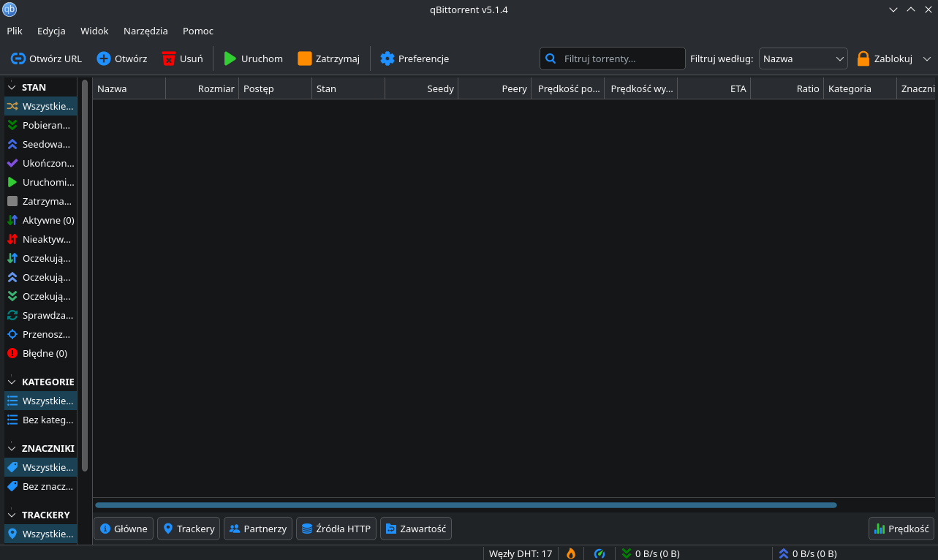Click the orange Zatrzymaj stop icon
This screenshot has width=938, height=560.
[305, 58]
